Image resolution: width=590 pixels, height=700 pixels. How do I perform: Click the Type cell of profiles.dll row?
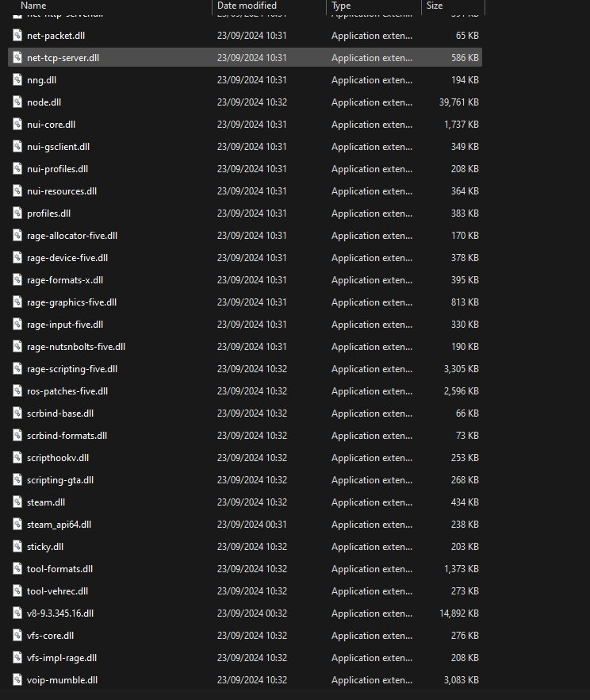[x=372, y=213]
